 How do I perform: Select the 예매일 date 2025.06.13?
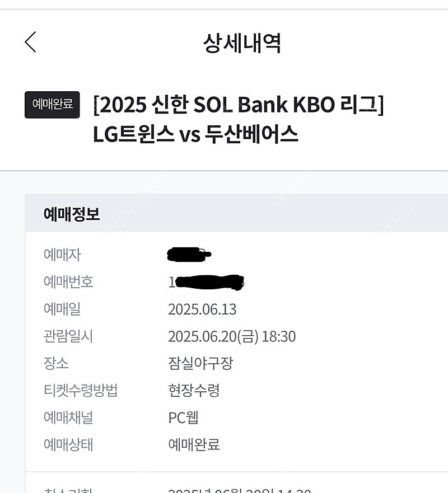pyautogui.click(x=202, y=309)
